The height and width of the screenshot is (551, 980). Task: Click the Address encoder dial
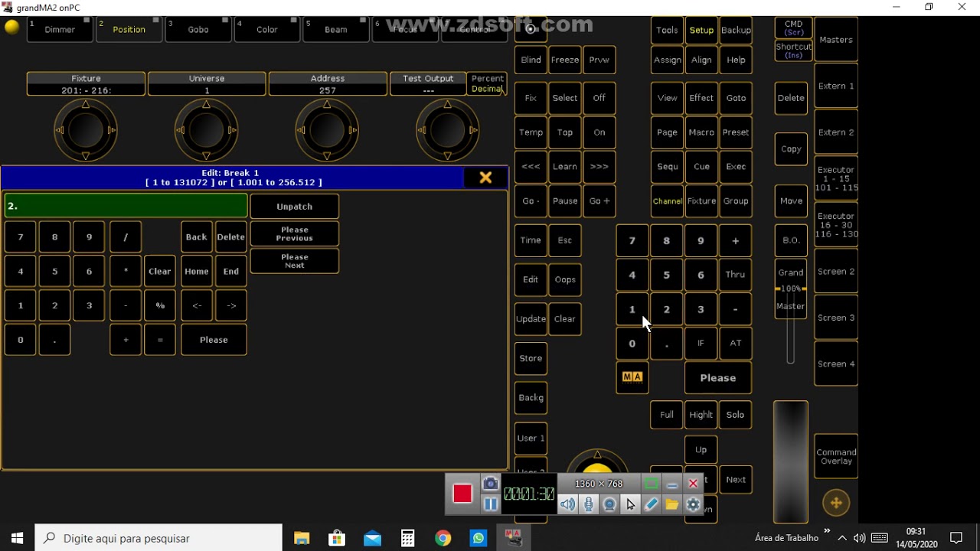pos(327,130)
